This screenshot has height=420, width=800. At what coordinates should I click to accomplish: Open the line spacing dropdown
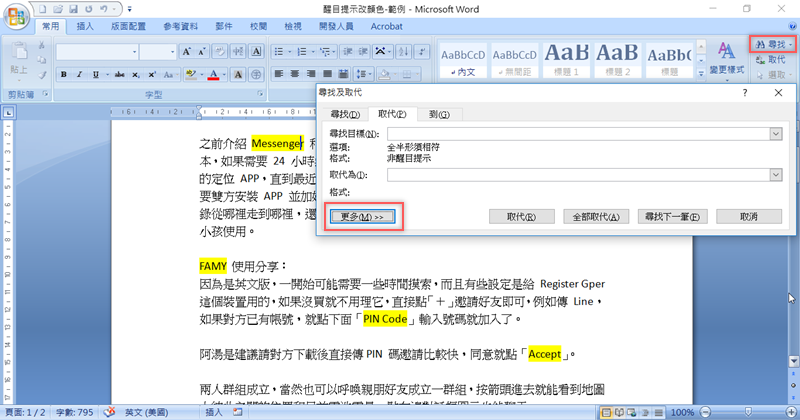point(362,75)
